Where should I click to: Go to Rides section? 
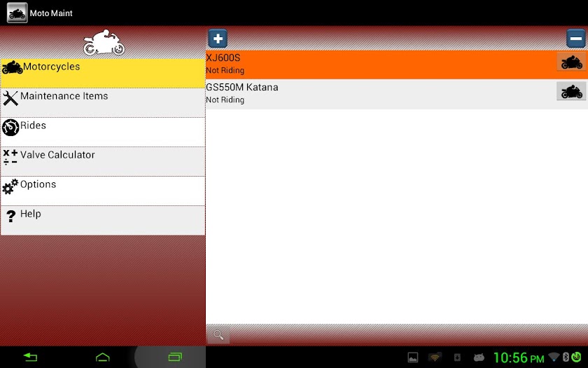tap(103, 132)
